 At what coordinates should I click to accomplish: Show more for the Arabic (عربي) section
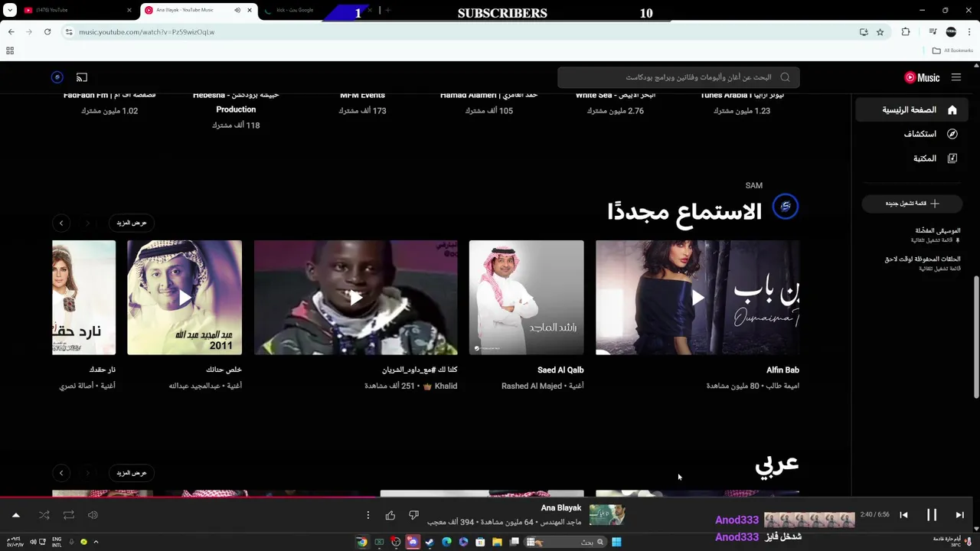pyautogui.click(x=131, y=473)
